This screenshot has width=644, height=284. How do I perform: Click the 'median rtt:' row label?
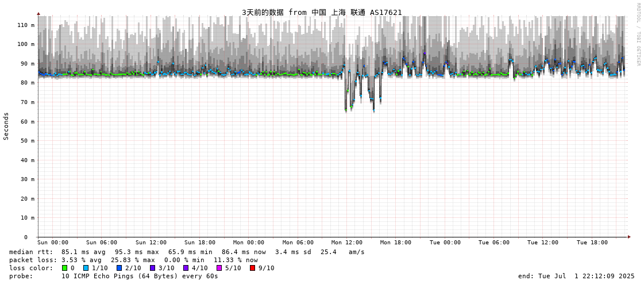tap(31, 252)
